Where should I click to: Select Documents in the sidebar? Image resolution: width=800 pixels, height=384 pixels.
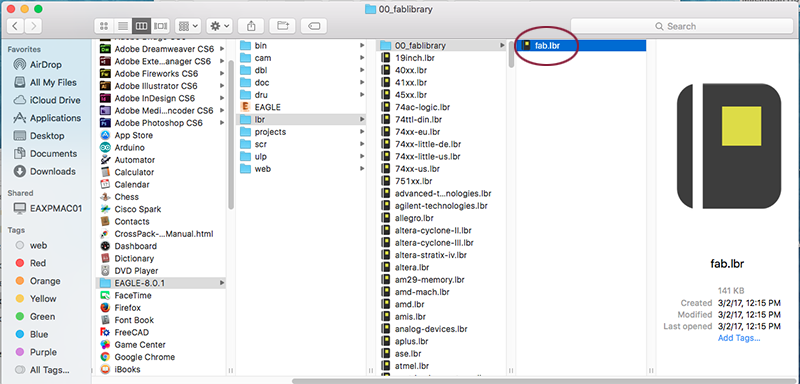(45, 153)
